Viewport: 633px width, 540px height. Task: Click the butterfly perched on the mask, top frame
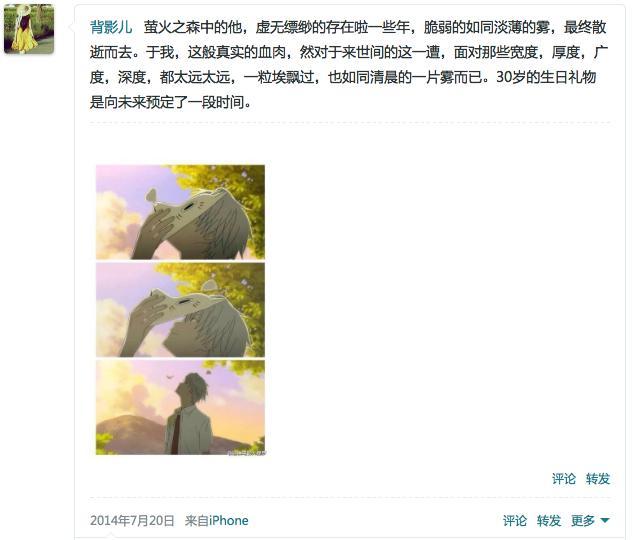pyautogui.click(x=152, y=197)
